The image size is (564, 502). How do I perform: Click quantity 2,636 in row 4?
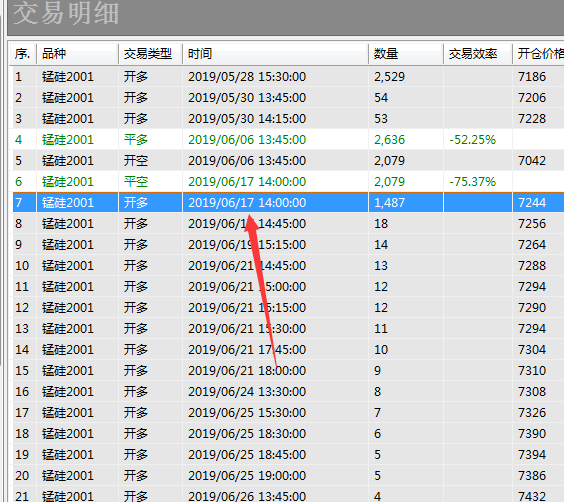point(389,140)
